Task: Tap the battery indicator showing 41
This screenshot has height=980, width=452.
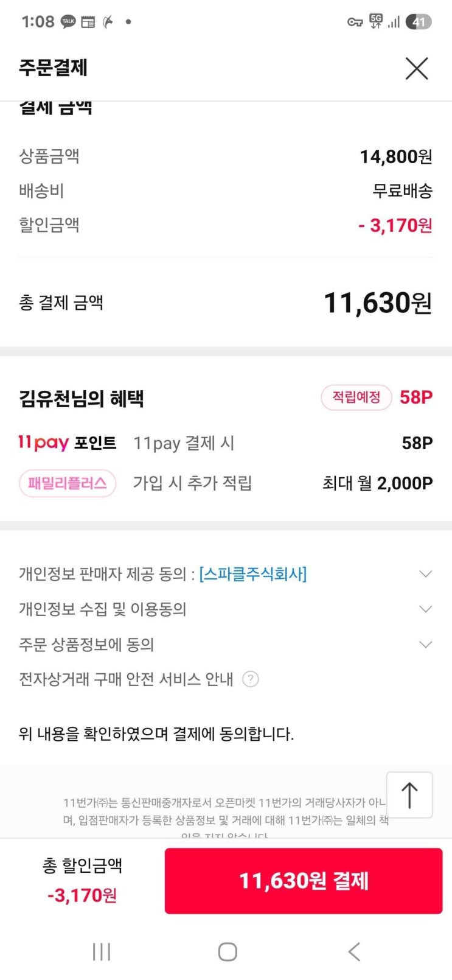Action: pos(419,22)
